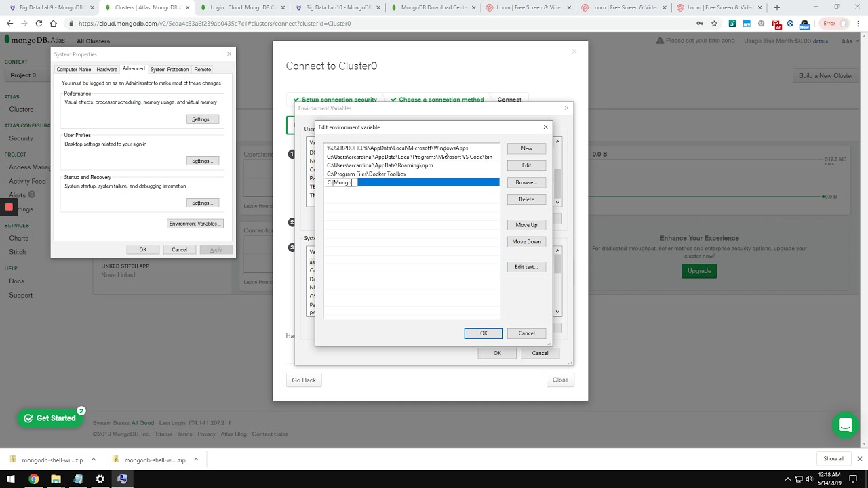Click Build a New Cluster button
The image size is (868, 488).
[825, 75]
